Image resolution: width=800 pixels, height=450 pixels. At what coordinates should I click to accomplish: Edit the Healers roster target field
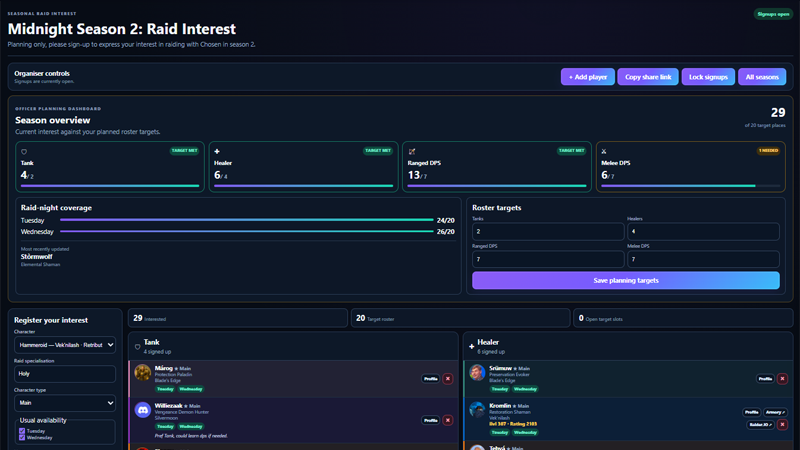point(703,232)
